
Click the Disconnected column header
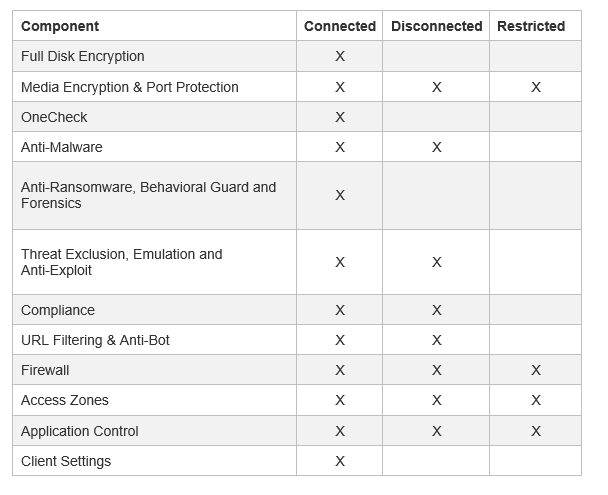point(437,26)
